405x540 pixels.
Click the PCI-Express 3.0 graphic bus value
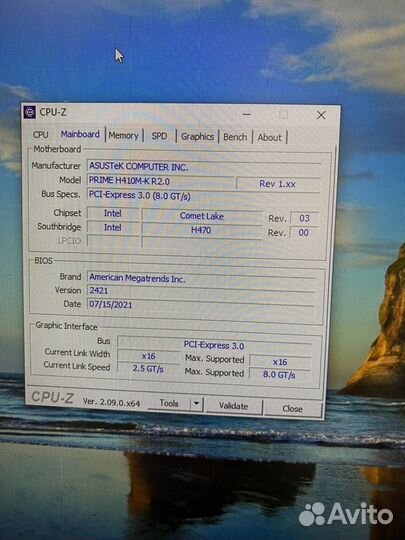coord(214,345)
